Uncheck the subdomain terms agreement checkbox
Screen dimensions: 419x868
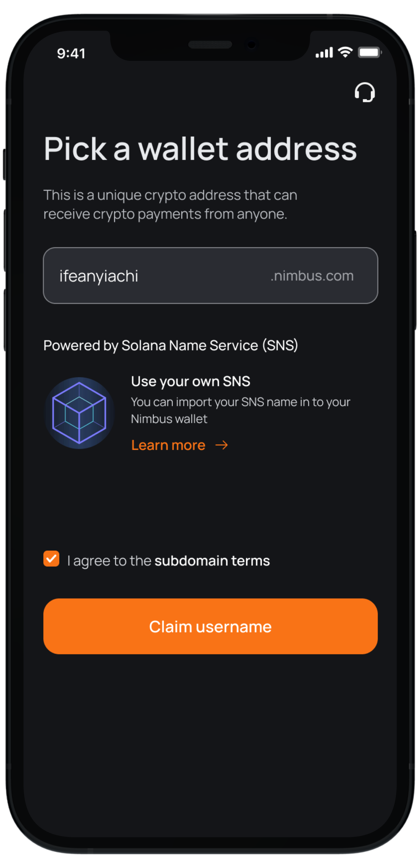(51, 559)
